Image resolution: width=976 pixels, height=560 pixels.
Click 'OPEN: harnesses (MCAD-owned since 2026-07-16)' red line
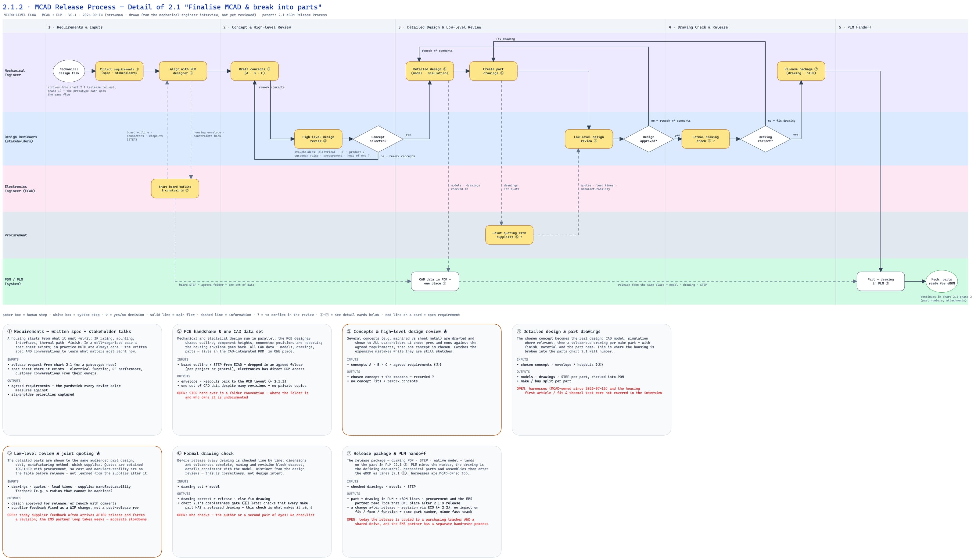589,391
